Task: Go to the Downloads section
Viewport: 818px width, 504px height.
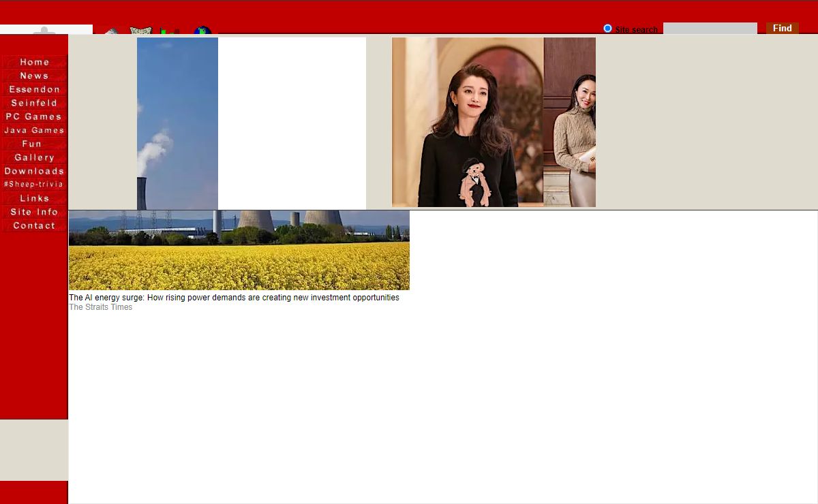Action: [x=34, y=171]
